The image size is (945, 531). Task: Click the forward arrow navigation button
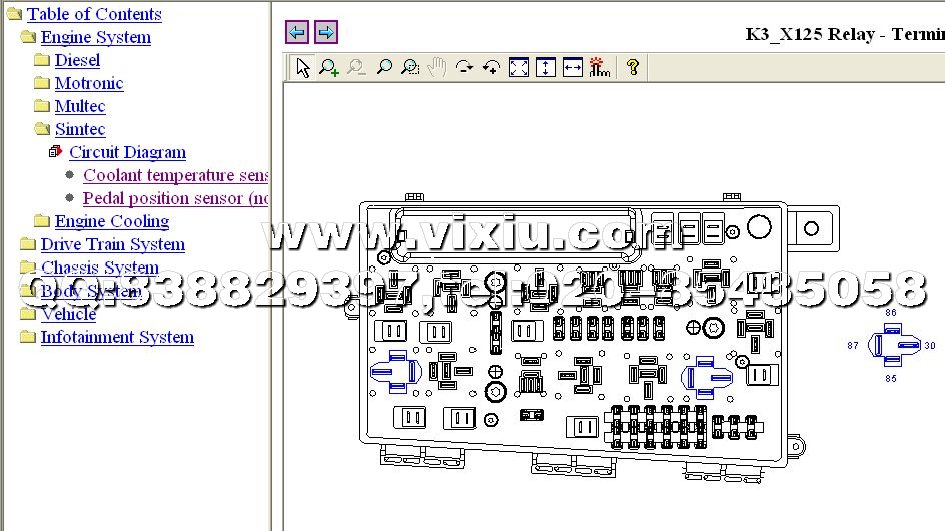(326, 32)
